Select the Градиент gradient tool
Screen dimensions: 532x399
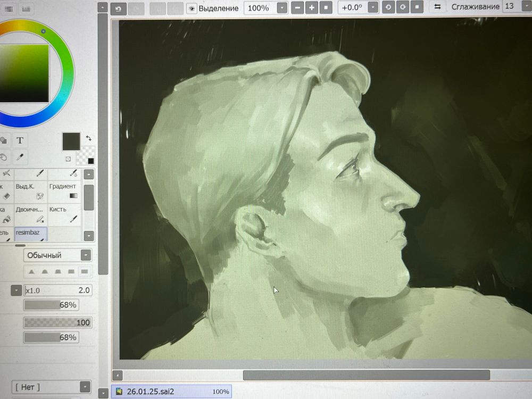pos(64,192)
